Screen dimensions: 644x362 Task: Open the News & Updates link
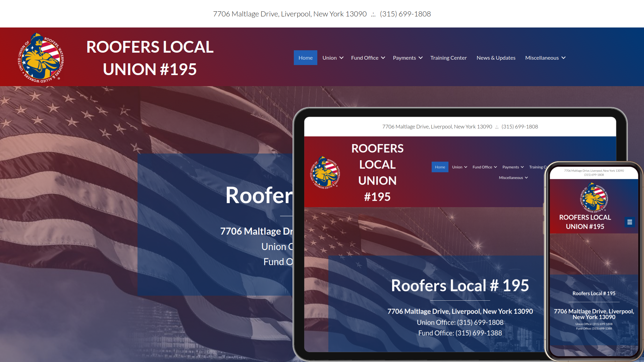click(x=496, y=58)
